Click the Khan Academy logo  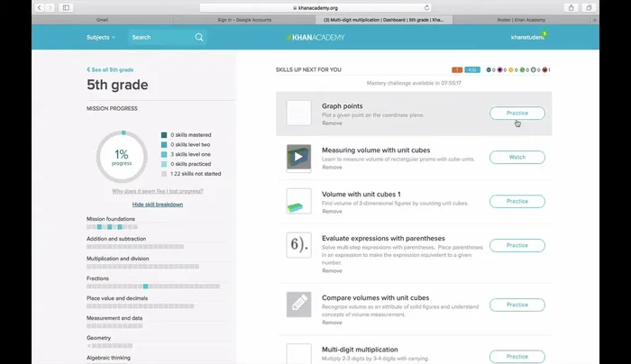[315, 38]
